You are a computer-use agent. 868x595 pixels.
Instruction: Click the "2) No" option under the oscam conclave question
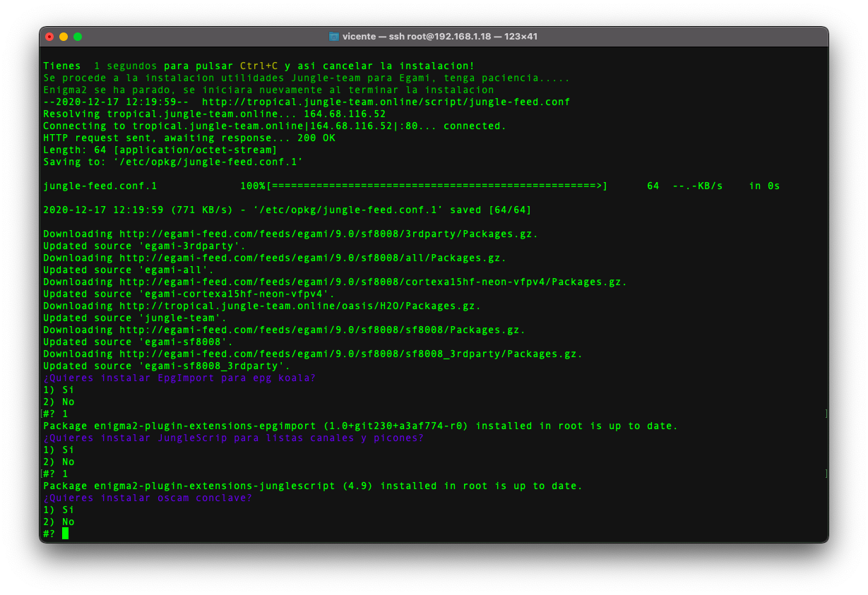59,522
